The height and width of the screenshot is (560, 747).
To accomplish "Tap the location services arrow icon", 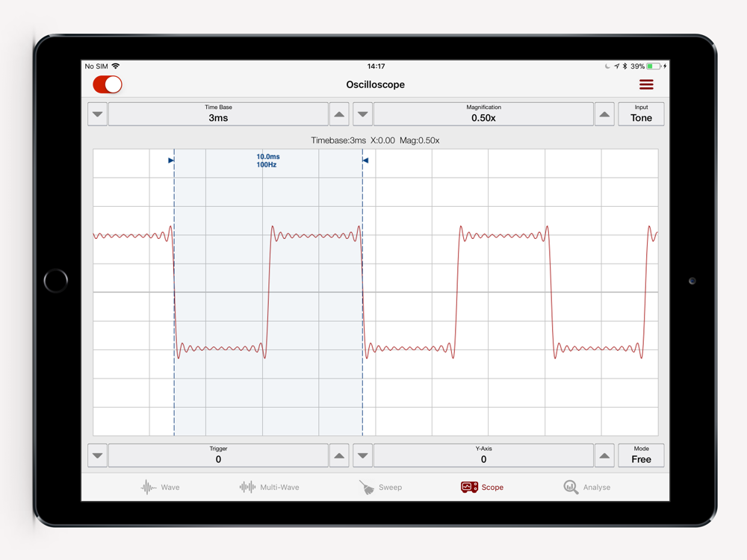I will (617, 66).
